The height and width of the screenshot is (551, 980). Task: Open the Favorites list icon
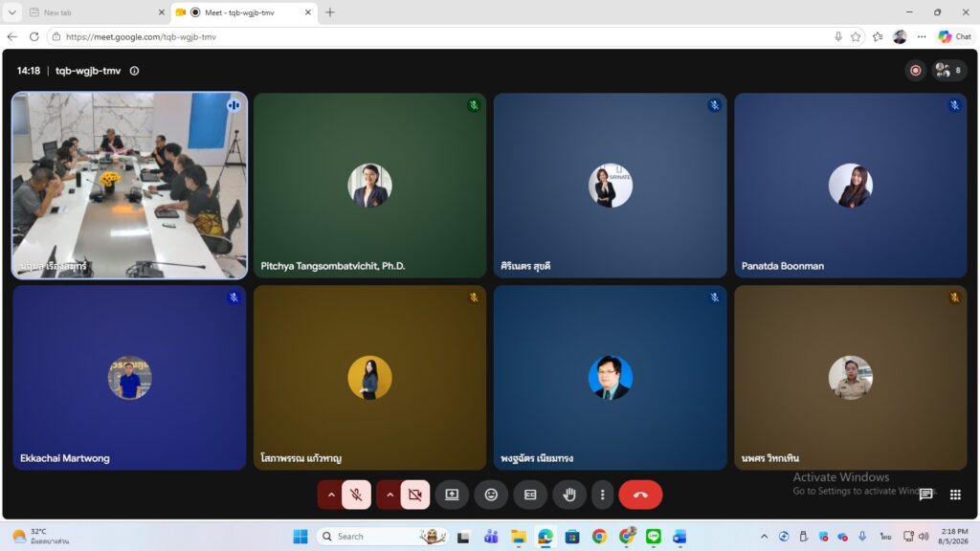tap(879, 37)
